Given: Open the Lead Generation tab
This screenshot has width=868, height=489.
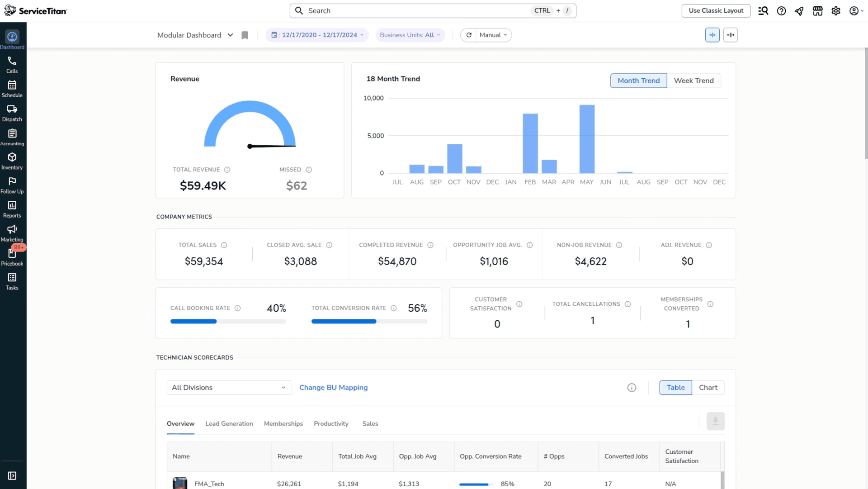Looking at the screenshot, I should [229, 424].
